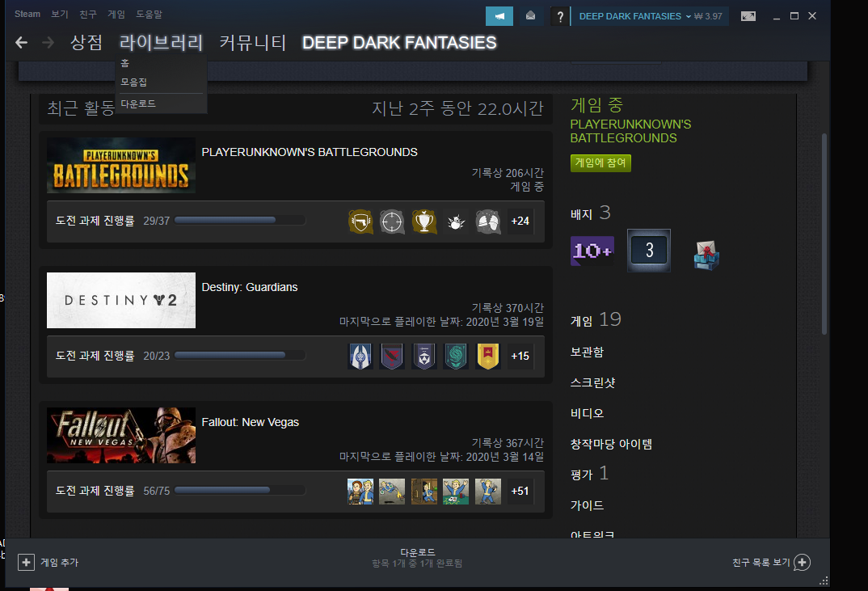This screenshot has height=591, width=868.
Task: Open the PLAYERUNKNOWN'S BATTLEGROUNDS title link
Action: [310, 152]
